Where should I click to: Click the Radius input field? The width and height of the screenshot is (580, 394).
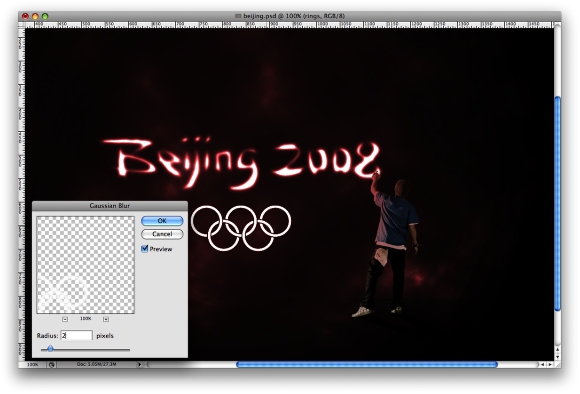tap(76, 336)
